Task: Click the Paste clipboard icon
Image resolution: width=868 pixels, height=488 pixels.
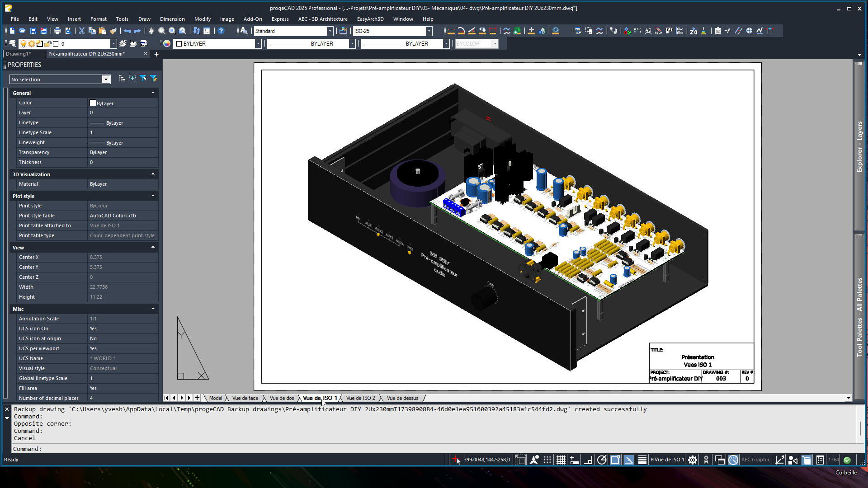Action: point(103,31)
